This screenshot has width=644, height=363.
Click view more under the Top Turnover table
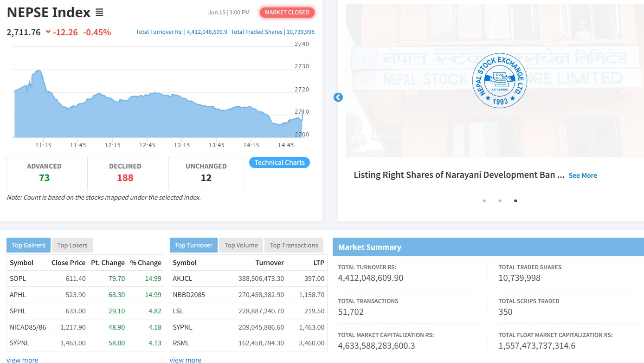(186, 360)
